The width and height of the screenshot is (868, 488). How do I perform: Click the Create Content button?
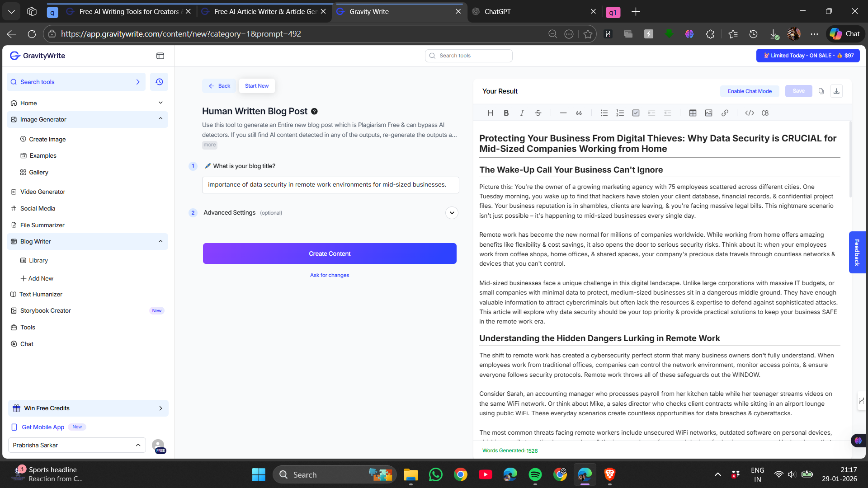pos(330,253)
